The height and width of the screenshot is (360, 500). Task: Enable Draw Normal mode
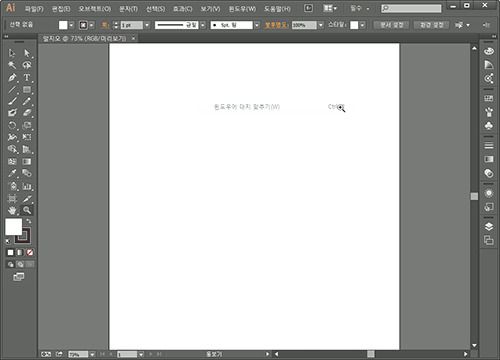(x=10, y=265)
